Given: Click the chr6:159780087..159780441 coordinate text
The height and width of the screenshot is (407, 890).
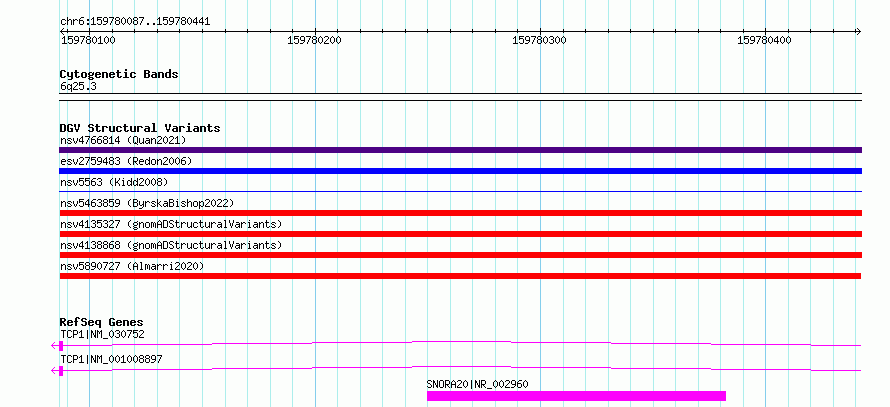Looking at the screenshot, I should coord(135,22).
